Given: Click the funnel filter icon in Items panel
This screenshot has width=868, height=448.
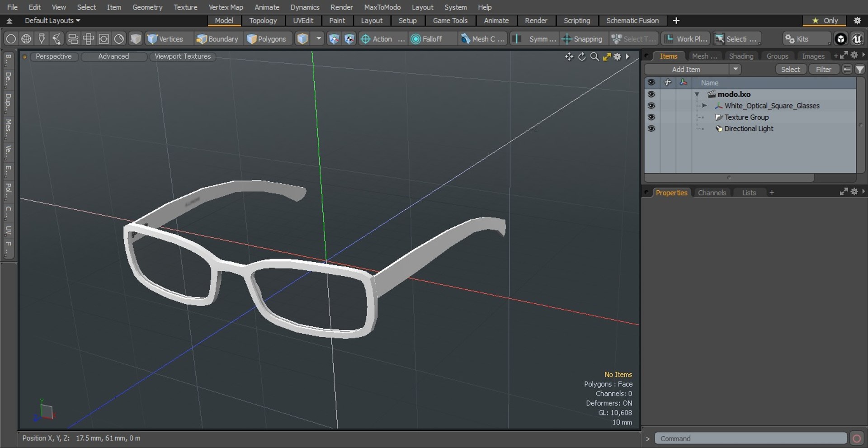Looking at the screenshot, I should click(860, 69).
